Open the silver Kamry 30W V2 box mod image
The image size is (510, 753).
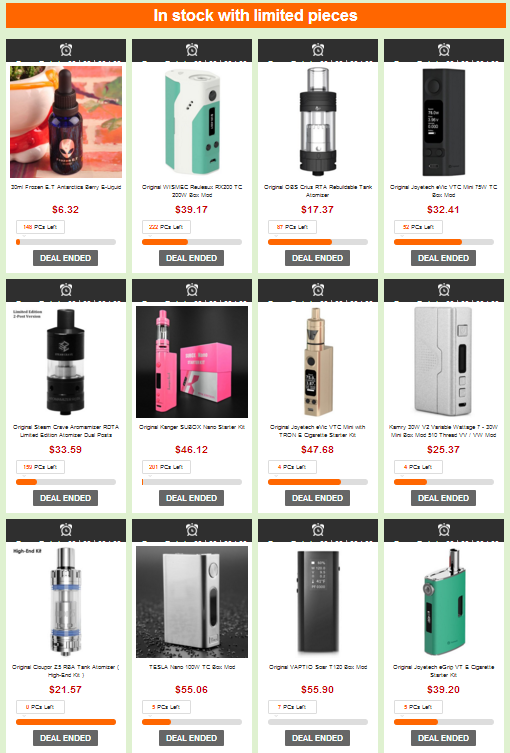(444, 362)
